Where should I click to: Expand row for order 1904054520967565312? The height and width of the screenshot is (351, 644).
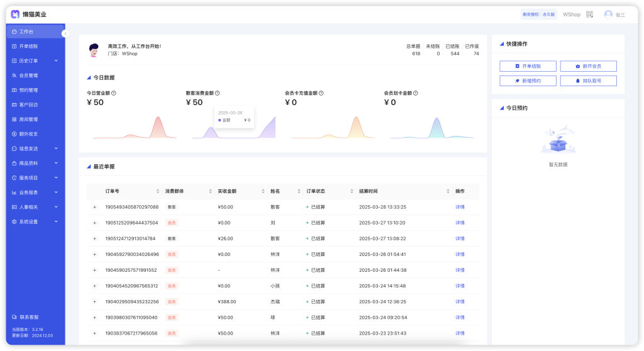point(94,286)
